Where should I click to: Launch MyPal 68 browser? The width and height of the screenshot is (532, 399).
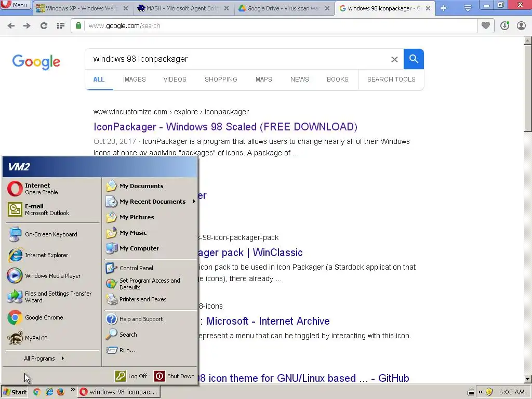pos(52,338)
